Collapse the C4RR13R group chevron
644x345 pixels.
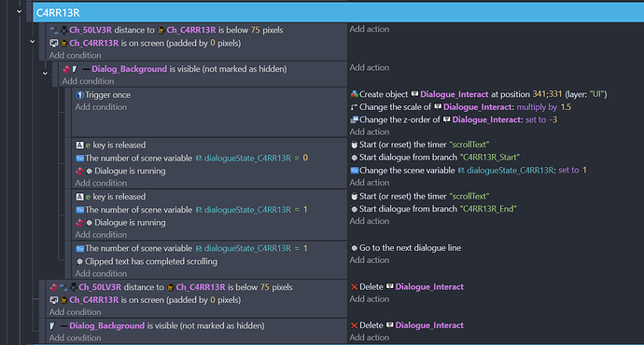tap(19, 12)
